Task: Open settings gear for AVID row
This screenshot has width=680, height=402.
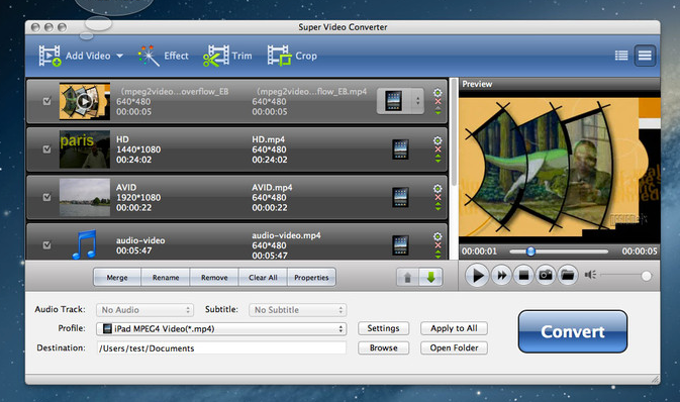Action: (x=438, y=188)
